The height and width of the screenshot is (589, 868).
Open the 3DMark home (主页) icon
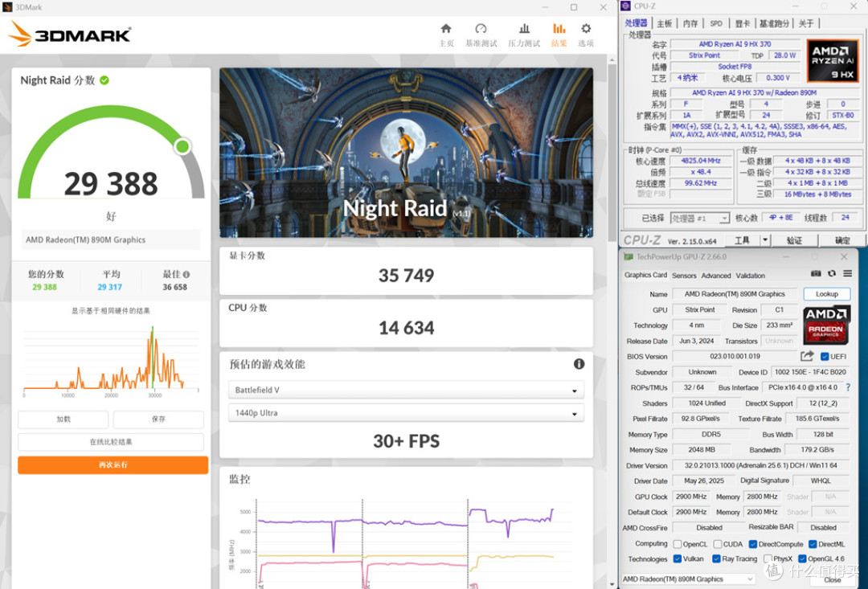(445, 29)
